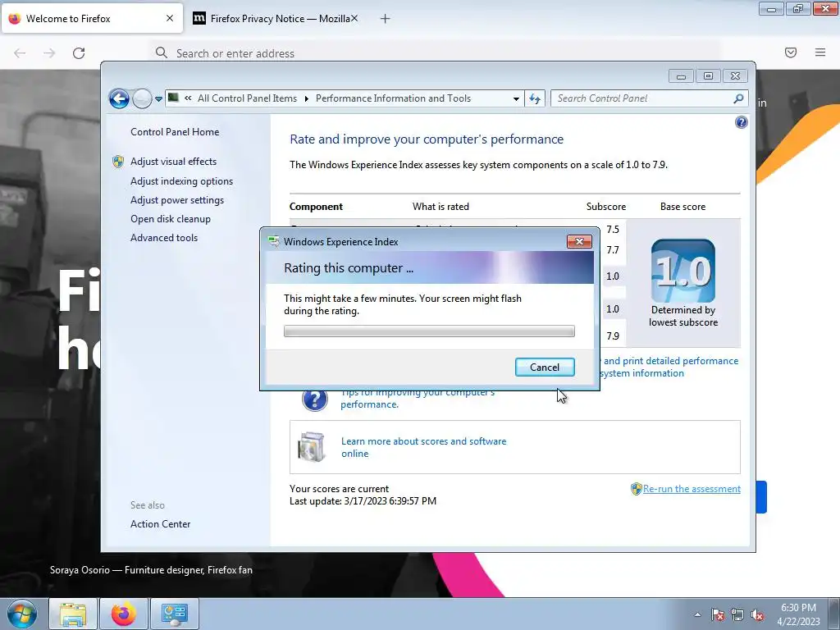Cancel the Windows Experience Index rating

(545, 367)
